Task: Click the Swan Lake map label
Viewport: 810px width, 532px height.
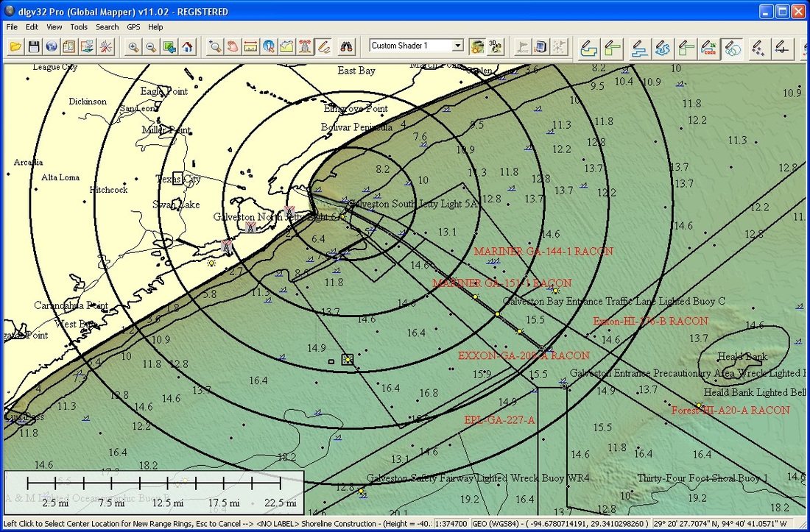Action: (x=176, y=205)
